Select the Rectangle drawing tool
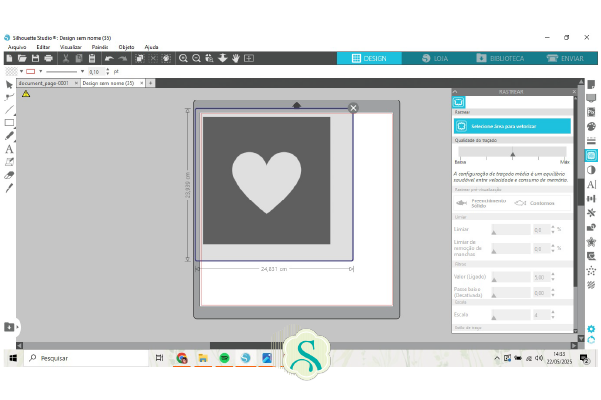Screen dimensions: 601x400 coord(9,123)
